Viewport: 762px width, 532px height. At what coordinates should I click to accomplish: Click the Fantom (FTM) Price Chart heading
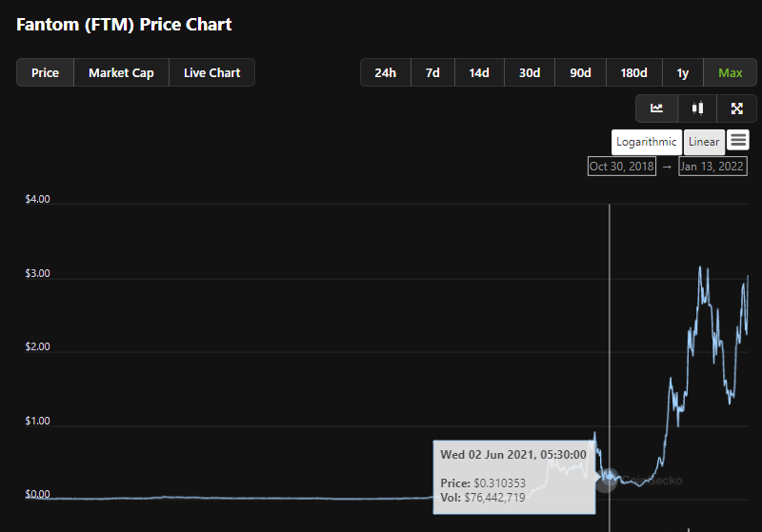click(124, 25)
